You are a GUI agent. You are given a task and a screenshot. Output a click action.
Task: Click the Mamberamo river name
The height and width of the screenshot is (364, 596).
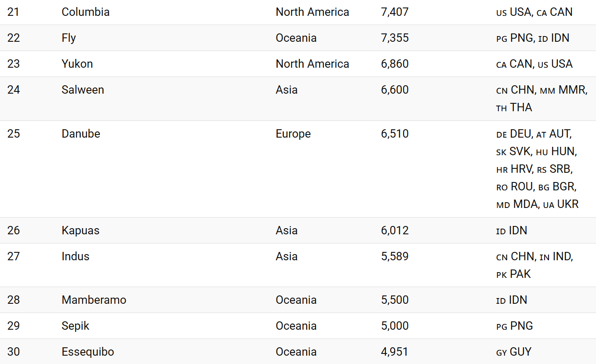[94, 300]
